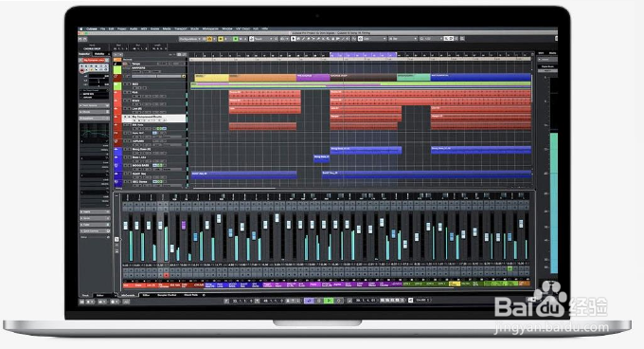Toggle the purple Cycle button in transport
Image resolution: width=644 pixels, height=349 pixels.
click(310, 301)
